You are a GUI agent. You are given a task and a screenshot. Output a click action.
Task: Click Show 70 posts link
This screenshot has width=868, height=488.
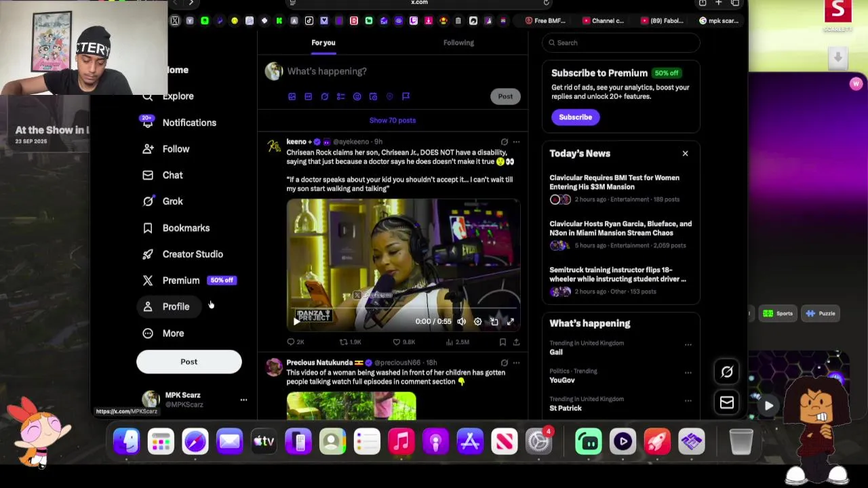click(393, 120)
